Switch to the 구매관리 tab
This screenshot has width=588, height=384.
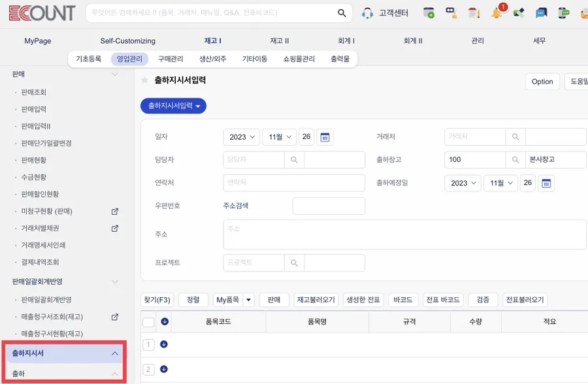click(x=171, y=59)
